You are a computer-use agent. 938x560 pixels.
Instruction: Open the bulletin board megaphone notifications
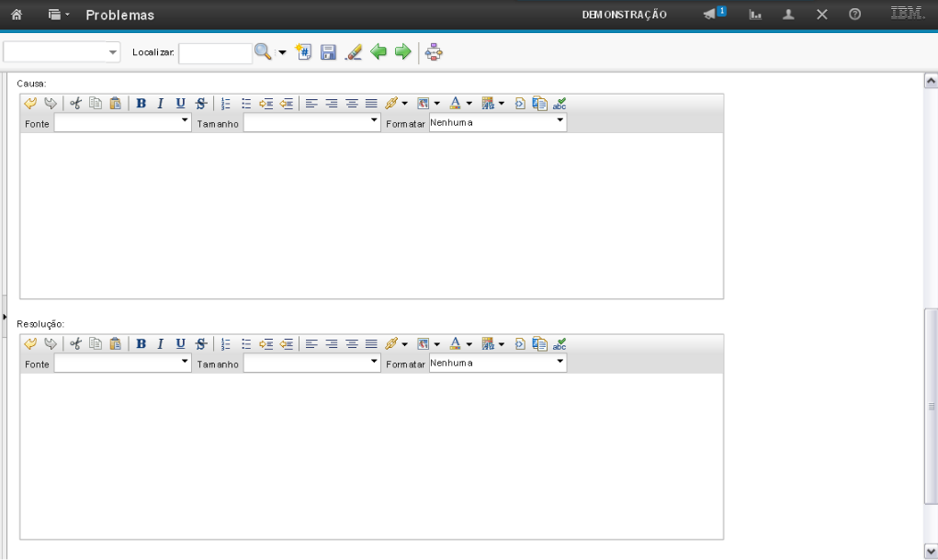pos(711,15)
